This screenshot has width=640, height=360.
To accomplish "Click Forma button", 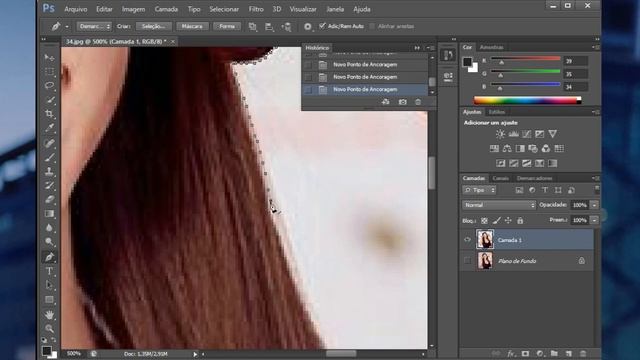I will [x=227, y=26].
